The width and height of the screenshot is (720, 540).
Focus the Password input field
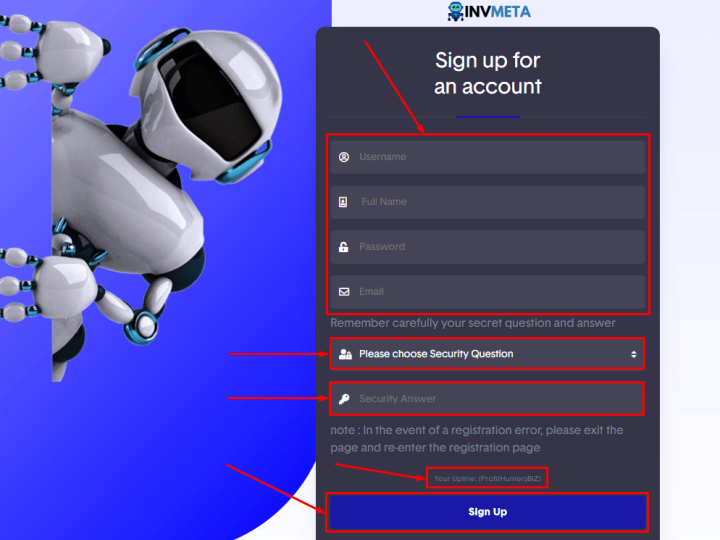[488, 247]
